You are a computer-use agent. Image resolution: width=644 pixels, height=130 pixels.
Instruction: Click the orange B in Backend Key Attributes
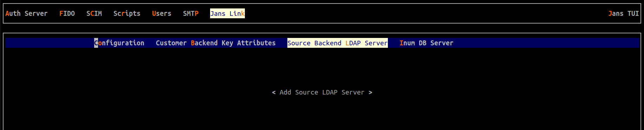(193, 43)
